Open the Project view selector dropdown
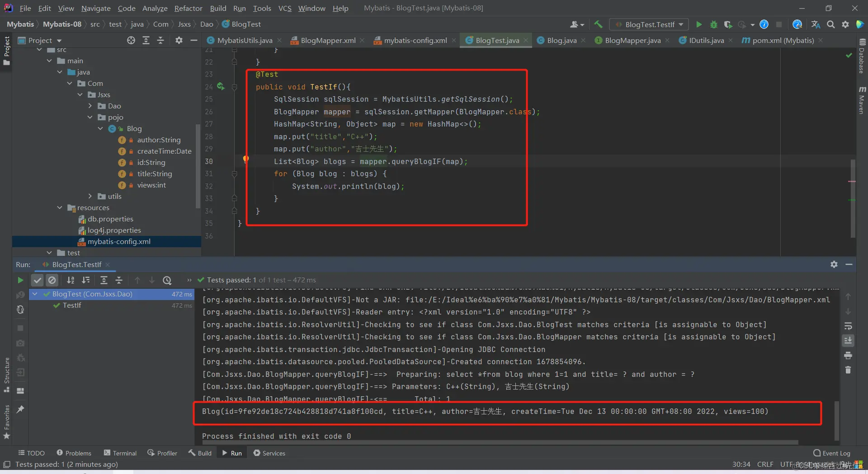The image size is (868, 474). [40, 40]
